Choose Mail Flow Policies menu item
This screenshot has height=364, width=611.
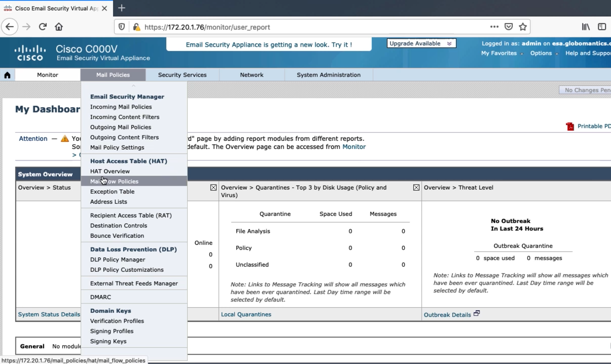[134, 181]
